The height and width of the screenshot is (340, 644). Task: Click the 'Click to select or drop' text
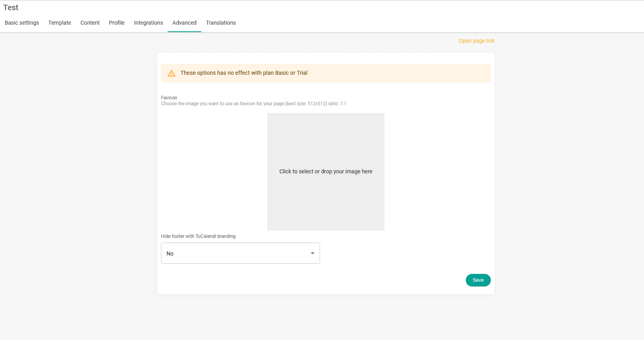point(326,171)
